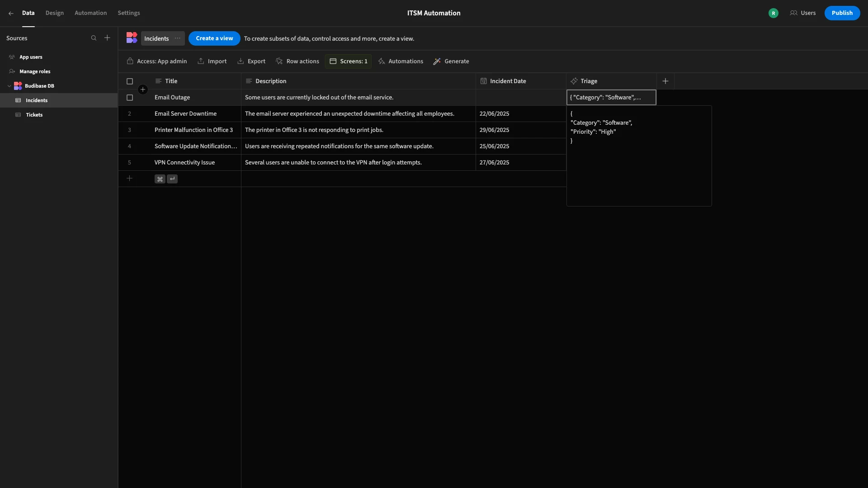The height and width of the screenshot is (488, 868).
Task: Click empty Incident Date cell for Email Outage
Action: coord(521,98)
